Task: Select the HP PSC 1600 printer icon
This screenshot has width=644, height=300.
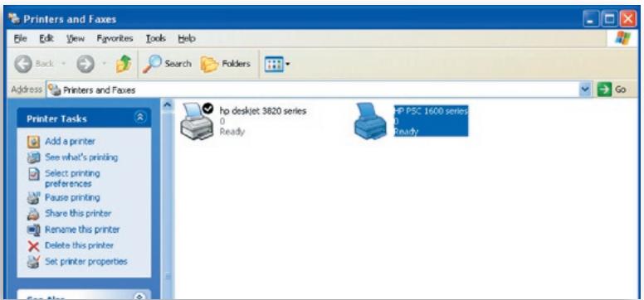Action: coord(370,121)
